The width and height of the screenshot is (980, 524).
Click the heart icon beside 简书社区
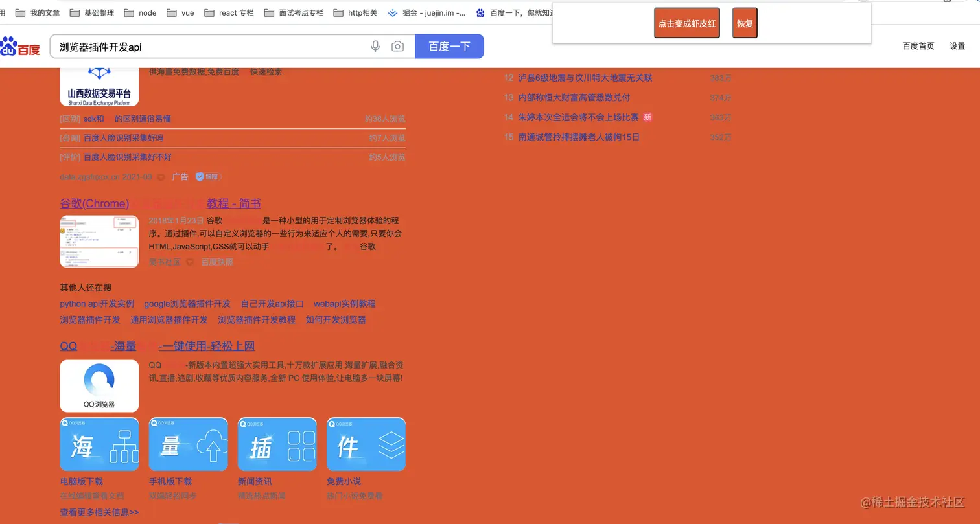pos(190,262)
